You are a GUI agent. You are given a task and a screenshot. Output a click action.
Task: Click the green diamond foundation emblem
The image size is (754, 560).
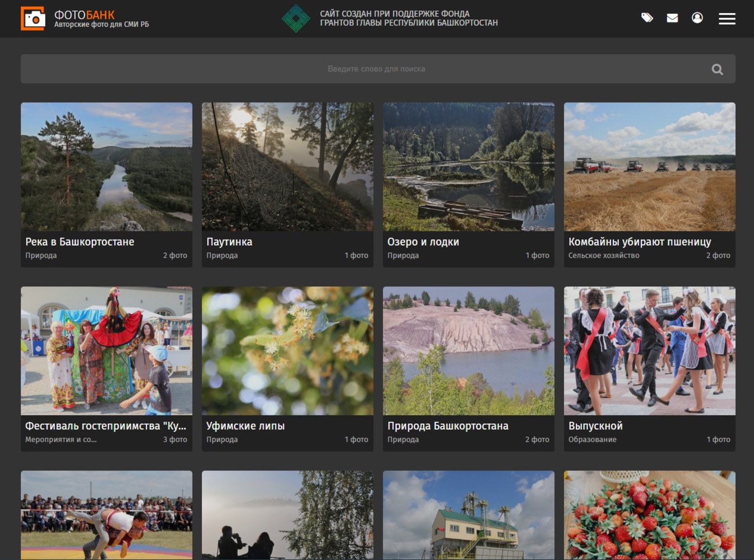(296, 18)
